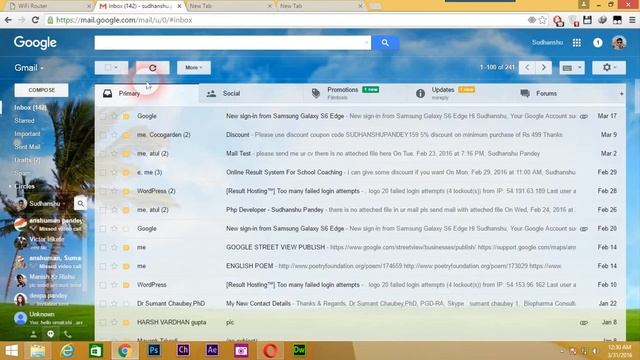Go to newer messages with left arrow
The width and height of the screenshot is (640, 360).
[527, 68]
